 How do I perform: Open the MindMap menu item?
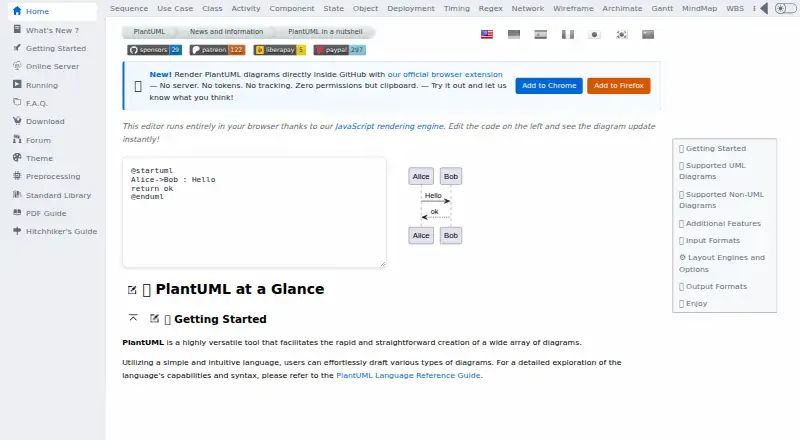point(699,9)
